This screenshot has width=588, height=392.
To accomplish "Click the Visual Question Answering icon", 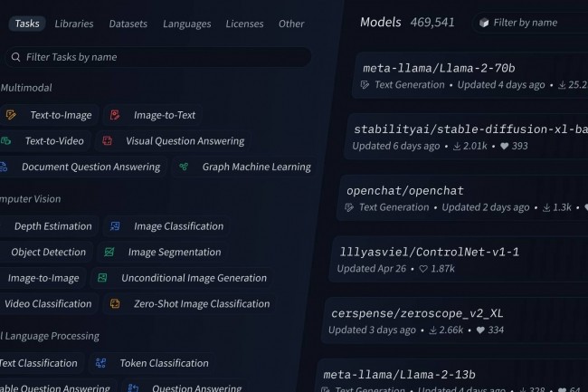I will [108, 140].
